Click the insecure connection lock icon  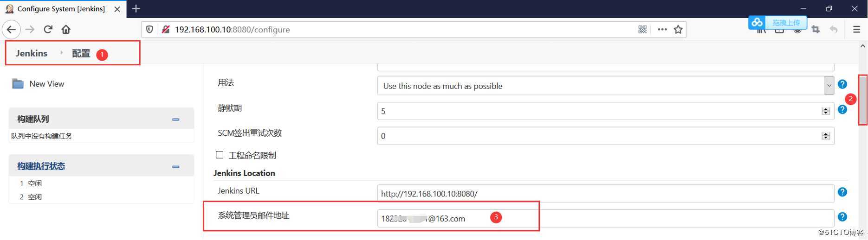click(165, 30)
